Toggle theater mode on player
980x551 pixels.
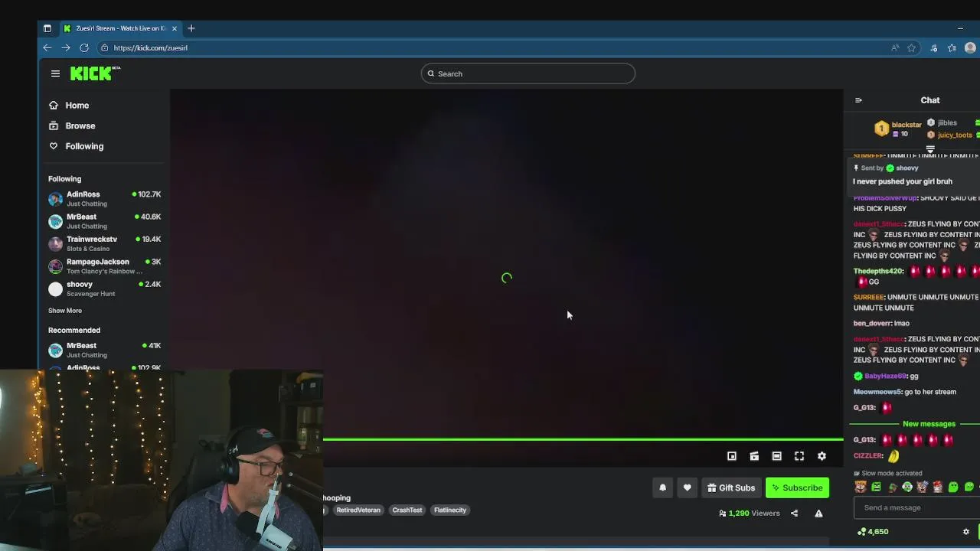pyautogui.click(x=776, y=456)
